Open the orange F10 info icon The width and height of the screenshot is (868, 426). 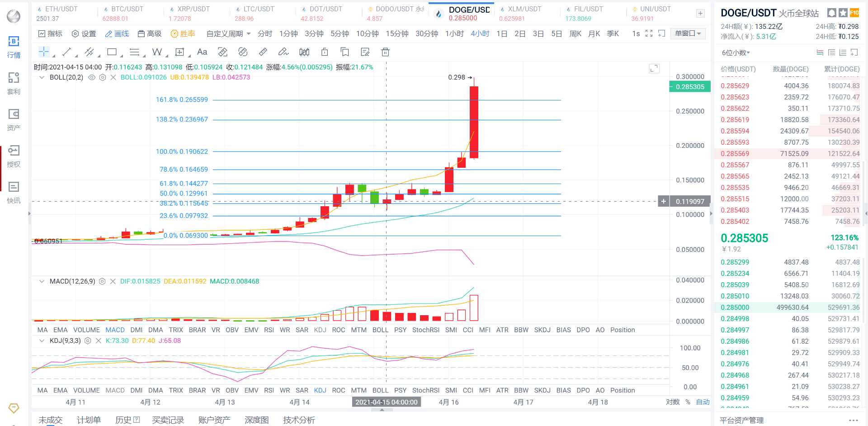tap(854, 13)
